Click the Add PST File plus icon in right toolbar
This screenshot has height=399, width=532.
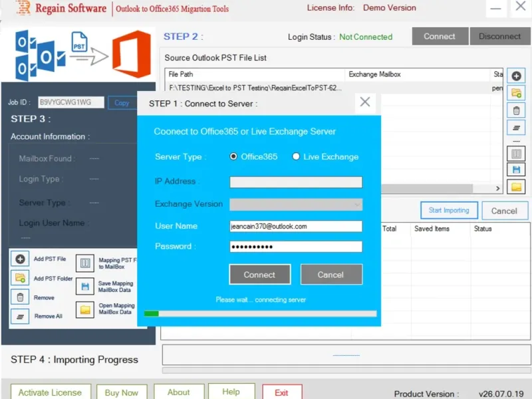(x=516, y=76)
